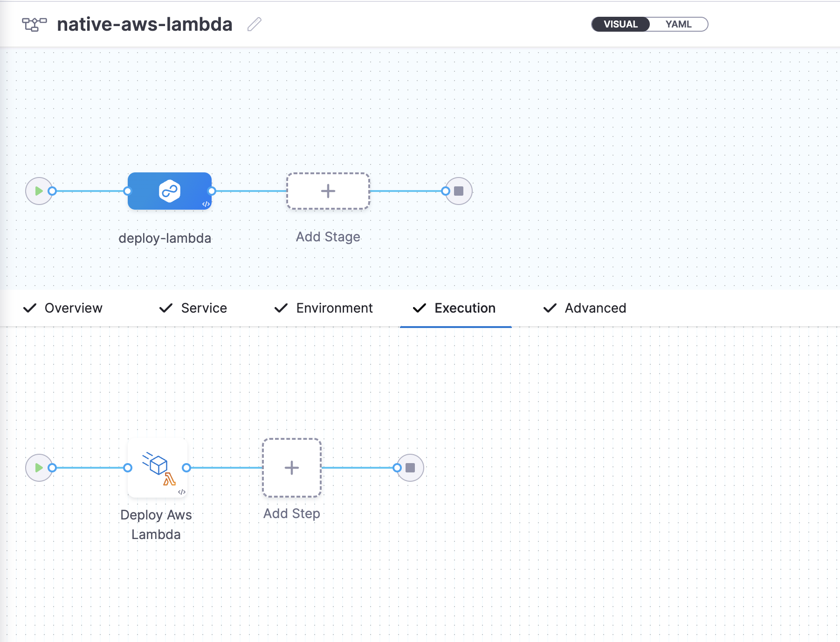
Task: Click the pipeline icon beside native-aws-lambda title
Action: click(x=34, y=24)
